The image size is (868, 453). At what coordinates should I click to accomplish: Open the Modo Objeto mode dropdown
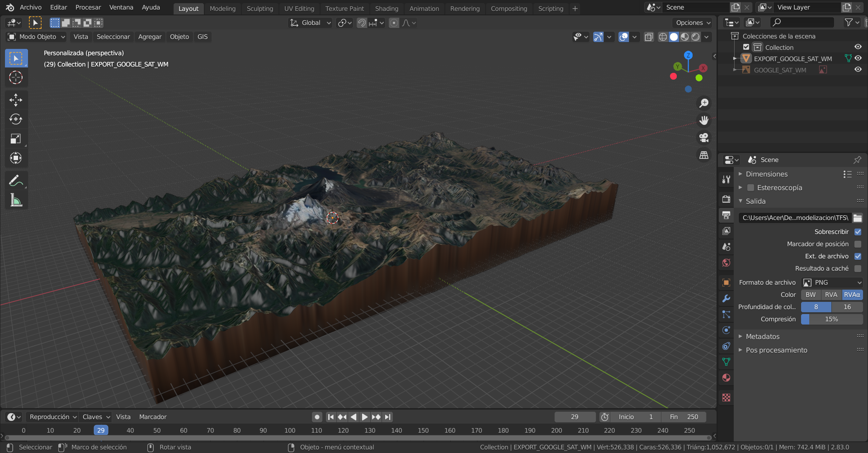[37, 37]
